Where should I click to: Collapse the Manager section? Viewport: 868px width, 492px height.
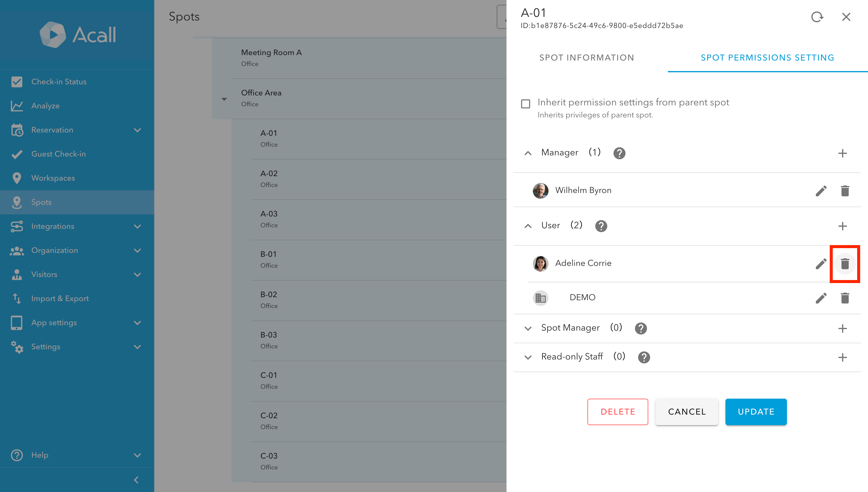[x=528, y=153]
